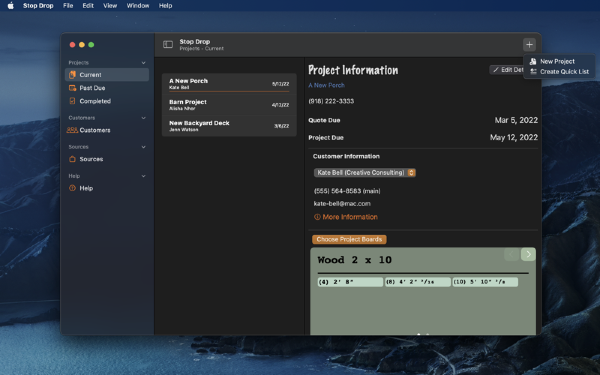Open the Help menu in menu bar
The width and height of the screenshot is (600, 375).
point(165,5)
